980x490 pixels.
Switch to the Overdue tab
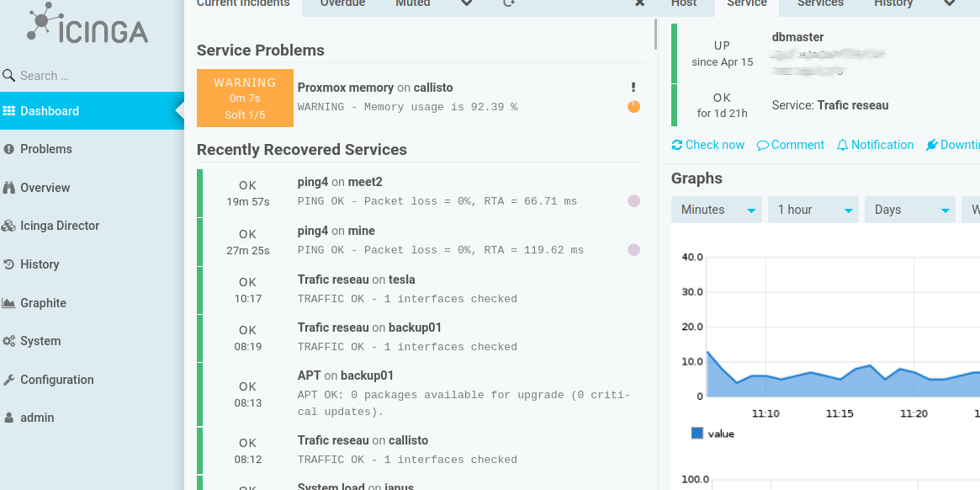click(342, 4)
